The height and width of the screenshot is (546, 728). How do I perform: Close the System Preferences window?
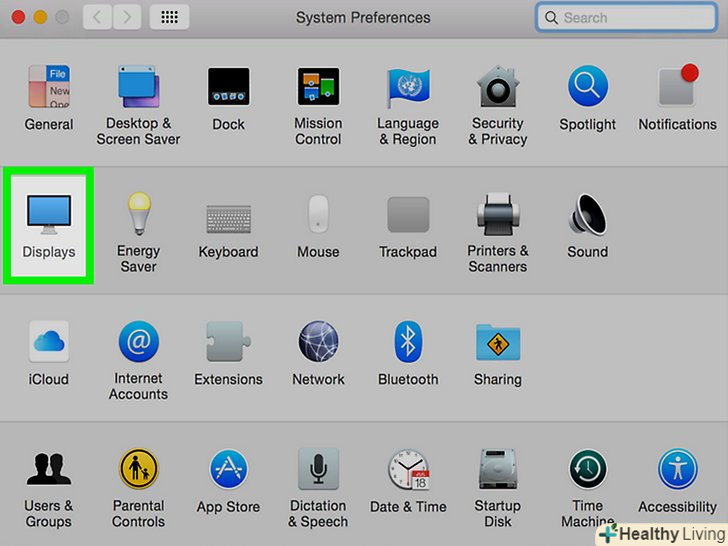tap(18, 17)
